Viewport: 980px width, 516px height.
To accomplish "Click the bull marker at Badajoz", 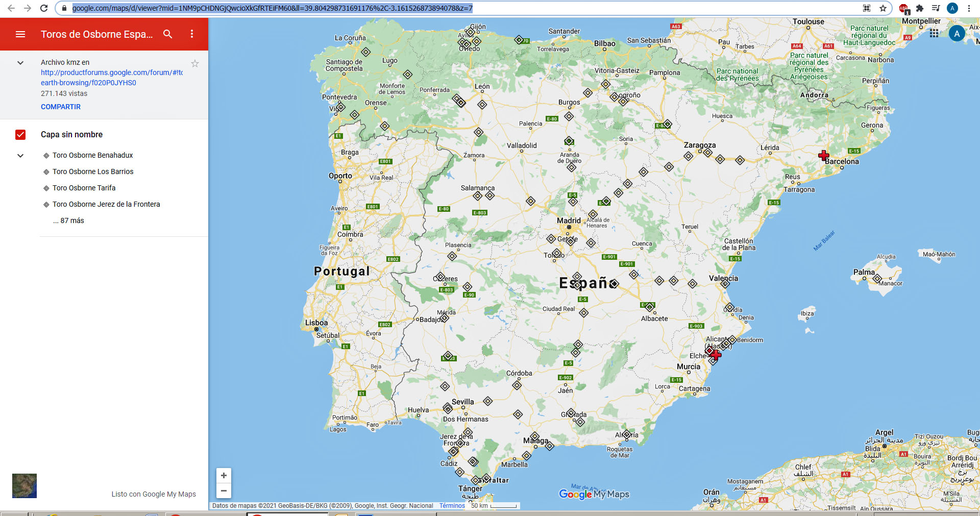I will point(445,318).
